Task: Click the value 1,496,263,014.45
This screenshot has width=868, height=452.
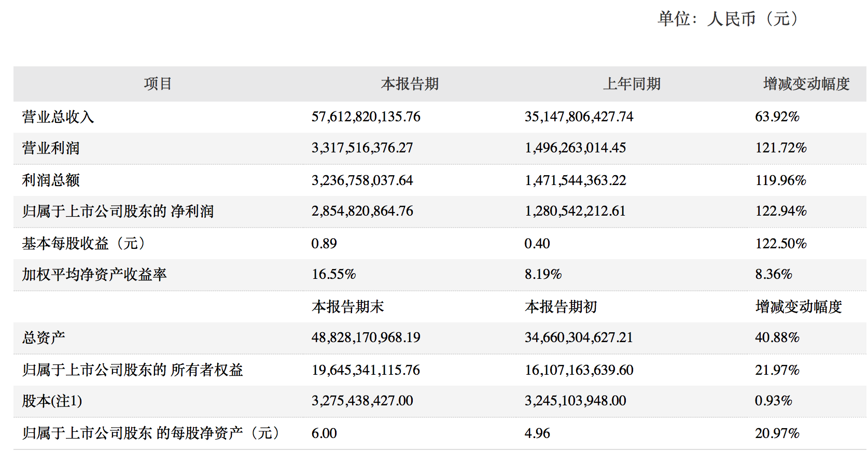Action: 575,148
